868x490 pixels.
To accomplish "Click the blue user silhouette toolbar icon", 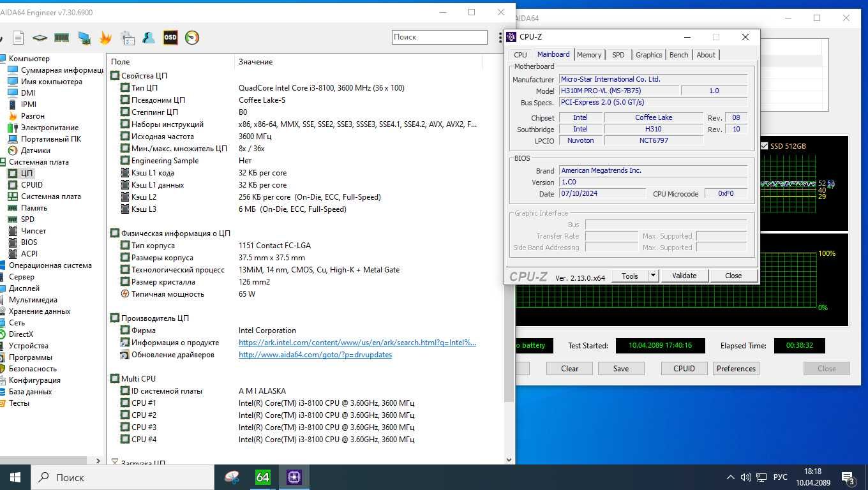I will [x=149, y=38].
